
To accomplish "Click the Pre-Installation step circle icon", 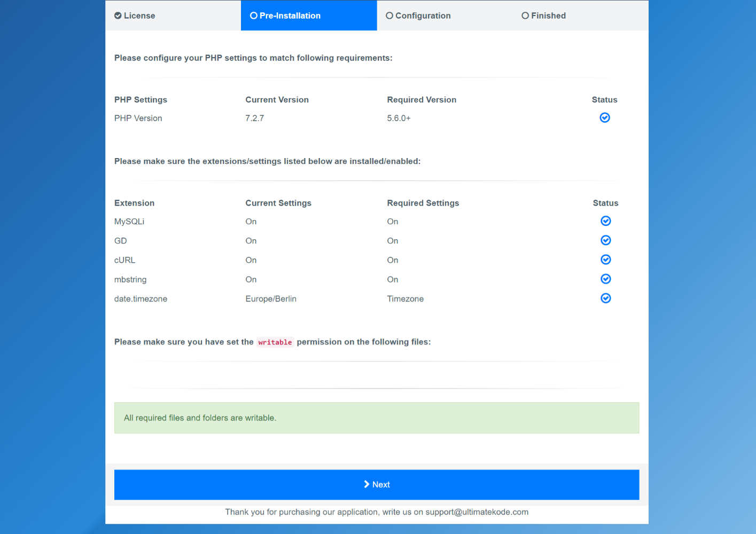I will pos(254,15).
